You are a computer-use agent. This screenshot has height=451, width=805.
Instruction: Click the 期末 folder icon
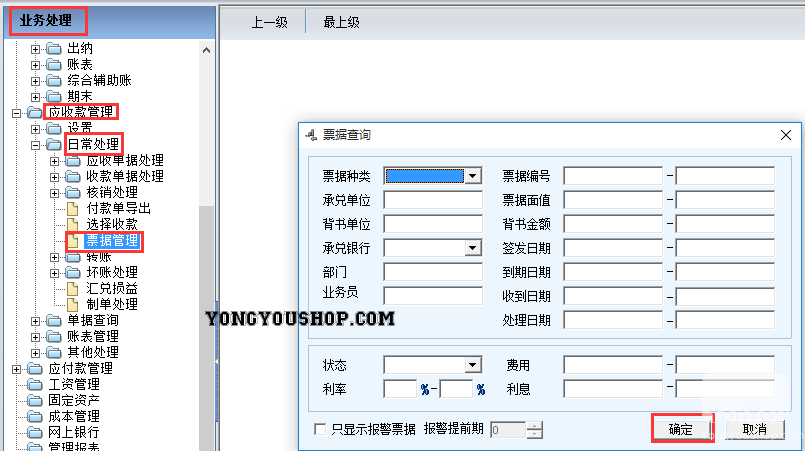click(x=54, y=97)
